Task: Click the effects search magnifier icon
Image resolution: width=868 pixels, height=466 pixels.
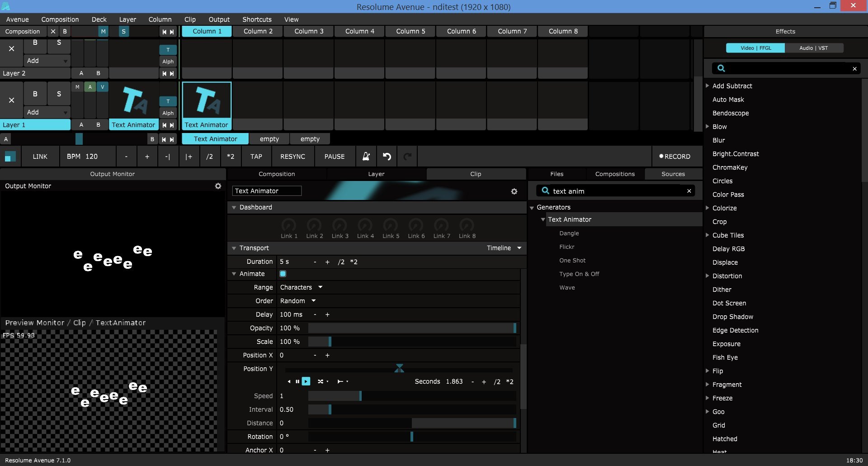Action: [722, 68]
